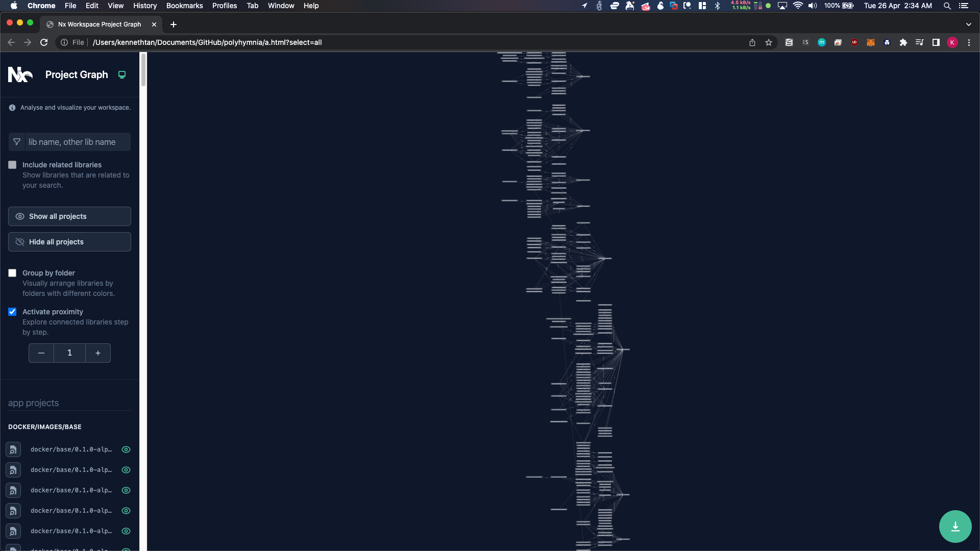Viewport: 980px width, 551px height.
Task: Click the Hide all projects button
Action: [x=69, y=241]
